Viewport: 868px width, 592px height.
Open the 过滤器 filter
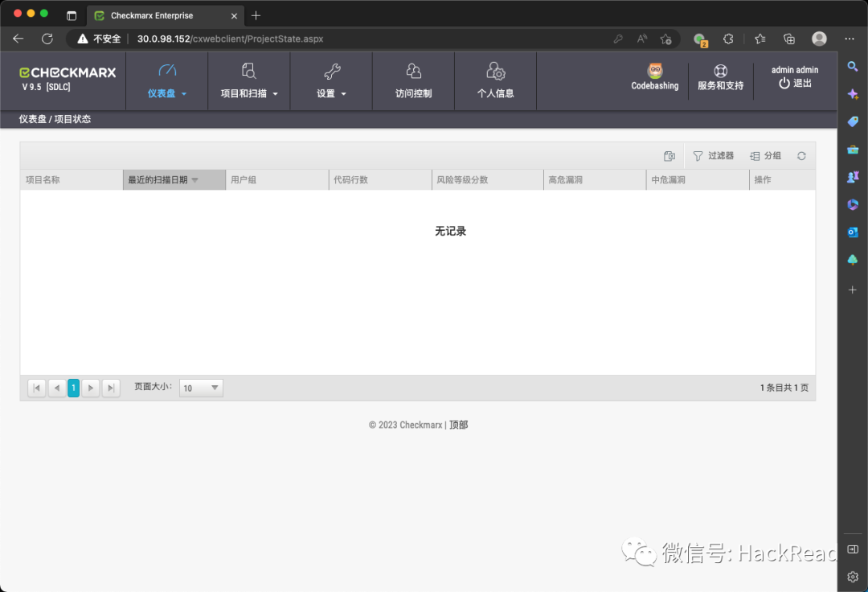(x=714, y=156)
